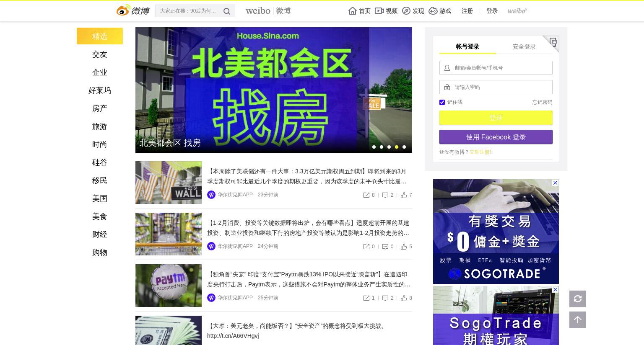Click 登录 in the top navigation
This screenshot has width=644, height=345.
point(492,11)
